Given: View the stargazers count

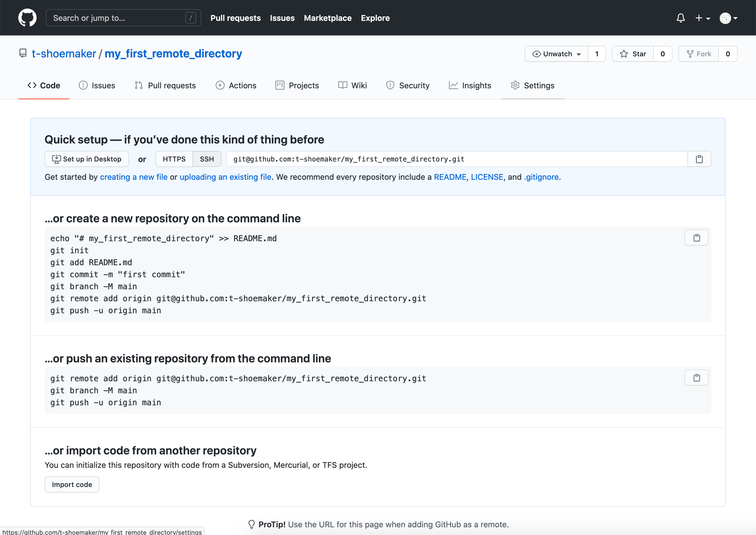Looking at the screenshot, I should click(663, 54).
